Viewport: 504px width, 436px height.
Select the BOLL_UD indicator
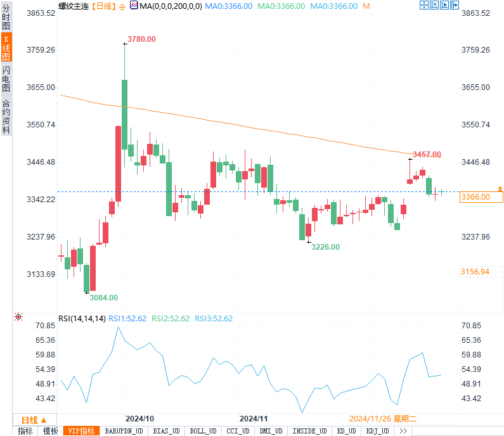point(203,431)
